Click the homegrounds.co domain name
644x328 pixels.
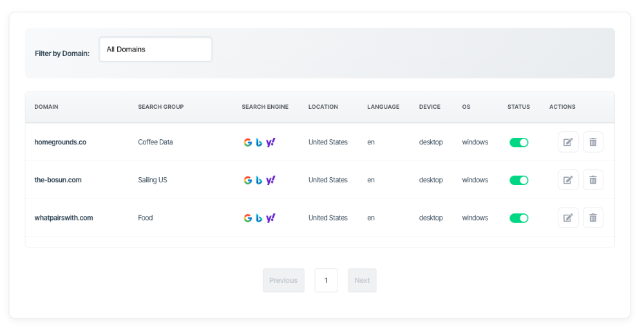(61, 142)
